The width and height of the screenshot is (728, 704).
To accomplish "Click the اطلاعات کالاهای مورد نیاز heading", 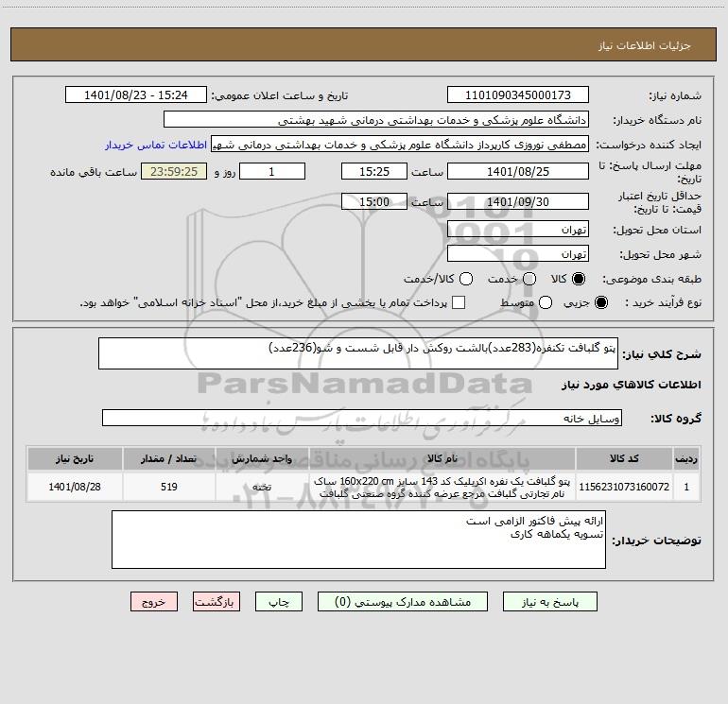I will pos(632,385).
